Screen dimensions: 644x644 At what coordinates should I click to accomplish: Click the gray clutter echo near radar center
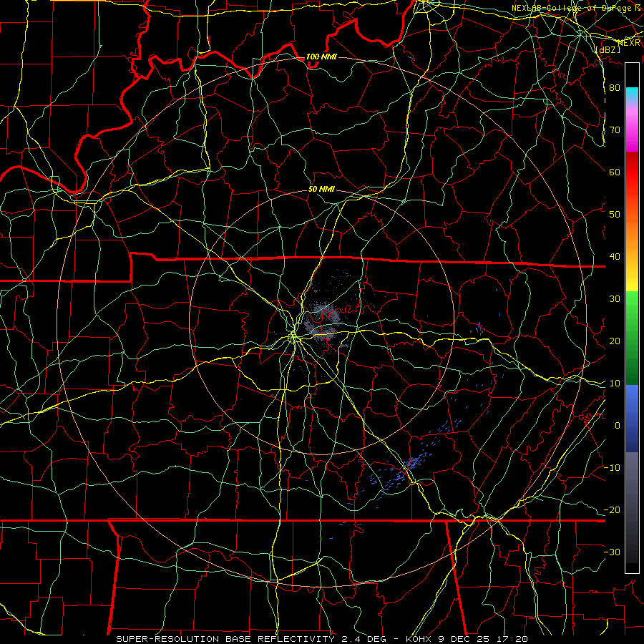[x=323, y=321]
